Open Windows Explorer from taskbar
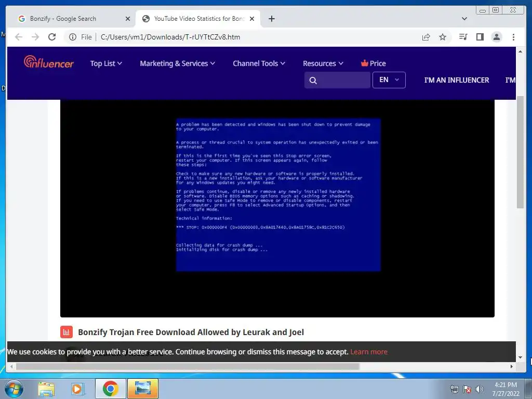 click(x=46, y=389)
